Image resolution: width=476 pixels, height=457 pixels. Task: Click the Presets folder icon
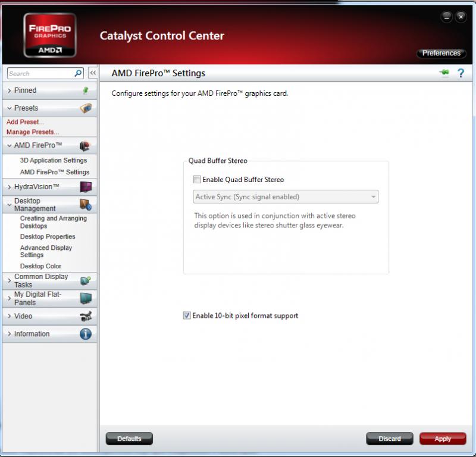point(86,108)
